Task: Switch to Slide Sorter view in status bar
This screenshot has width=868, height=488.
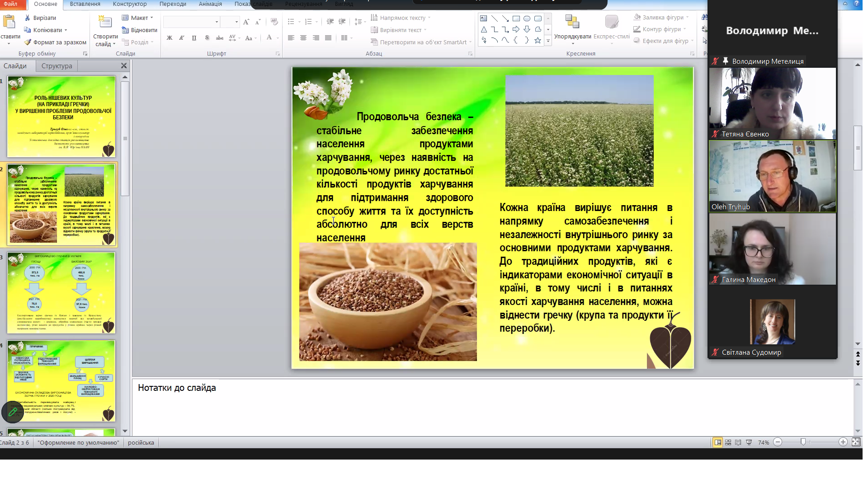Action: tap(728, 442)
